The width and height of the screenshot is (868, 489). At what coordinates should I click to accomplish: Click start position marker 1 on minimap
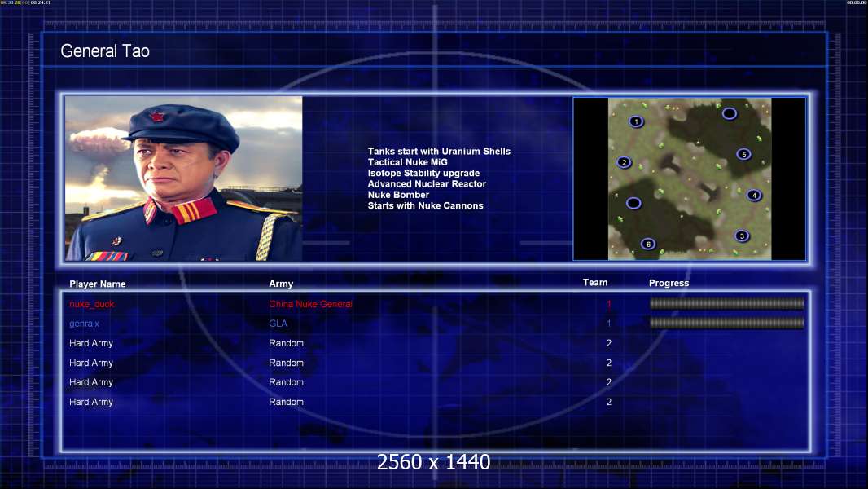(636, 121)
